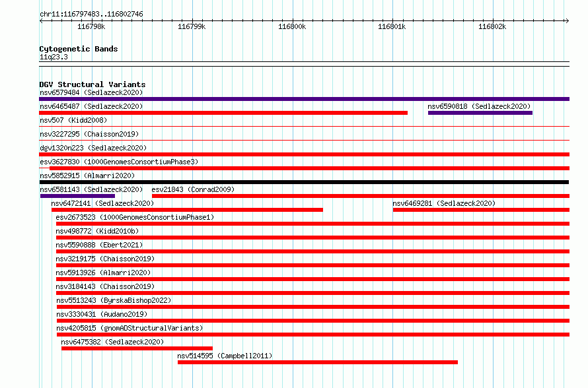The width and height of the screenshot is (588, 388).
Task: Open nsv6475382 (Sedlazeck2020) label
Action: point(112,342)
